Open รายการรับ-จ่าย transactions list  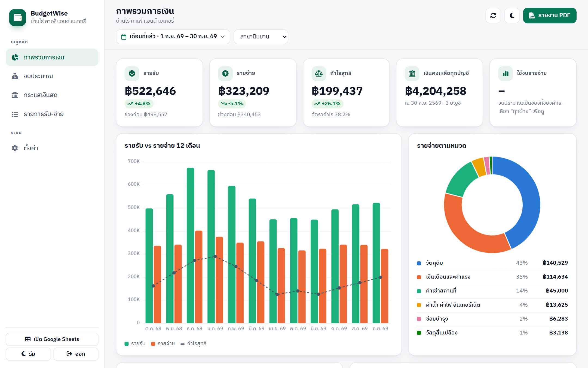(52, 114)
